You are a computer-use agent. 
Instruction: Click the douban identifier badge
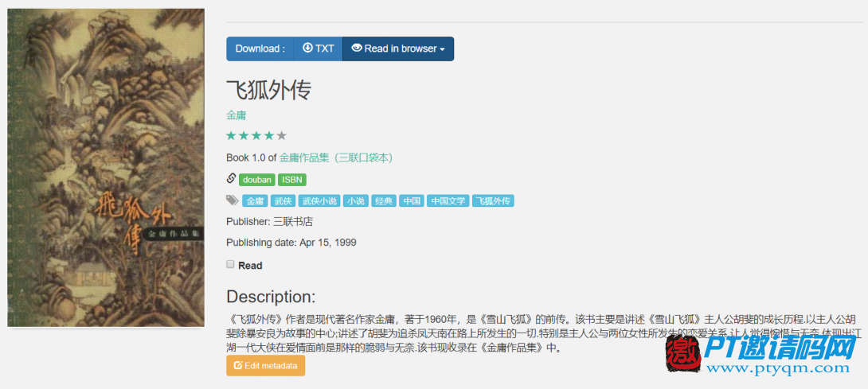(257, 180)
